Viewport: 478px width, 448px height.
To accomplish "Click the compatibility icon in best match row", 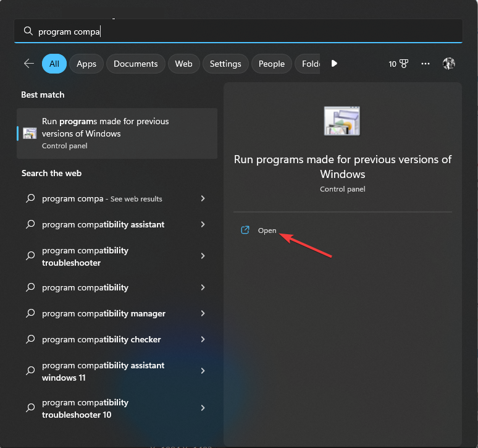I will point(30,133).
